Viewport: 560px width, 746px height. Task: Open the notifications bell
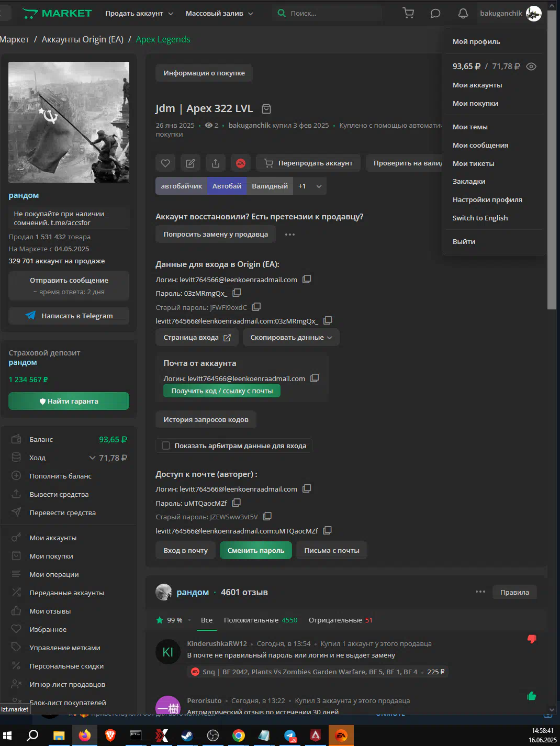(x=463, y=13)
